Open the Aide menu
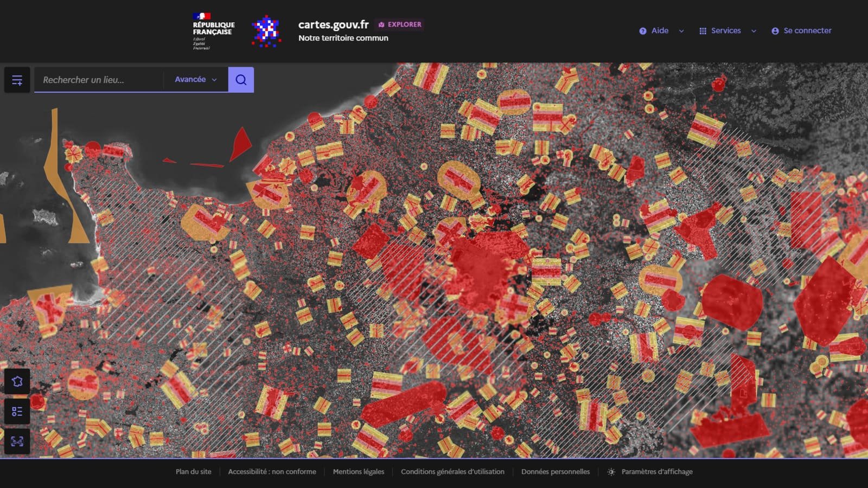Viewport: 868px width, 488px height. click(661, 31)
